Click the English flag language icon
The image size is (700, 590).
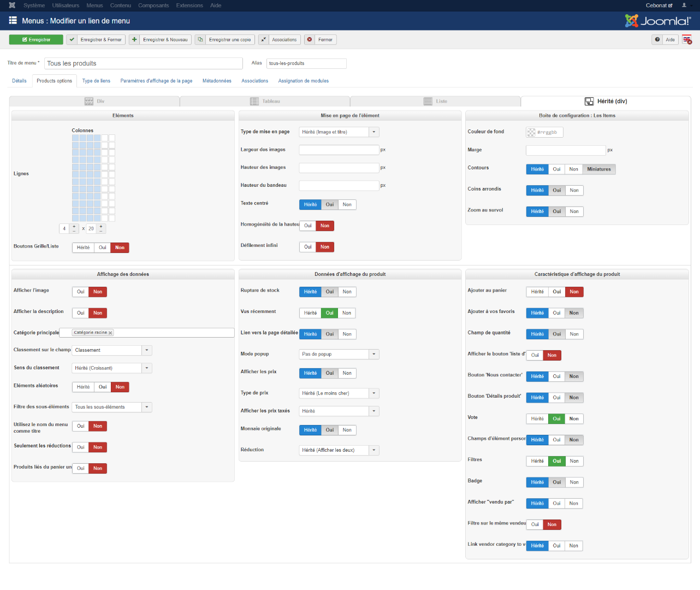click(687, 40)
